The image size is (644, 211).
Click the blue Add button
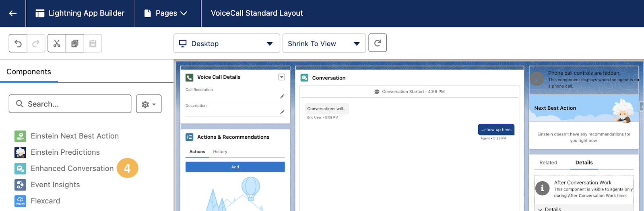pyautogui.click(x=235, y=167)
